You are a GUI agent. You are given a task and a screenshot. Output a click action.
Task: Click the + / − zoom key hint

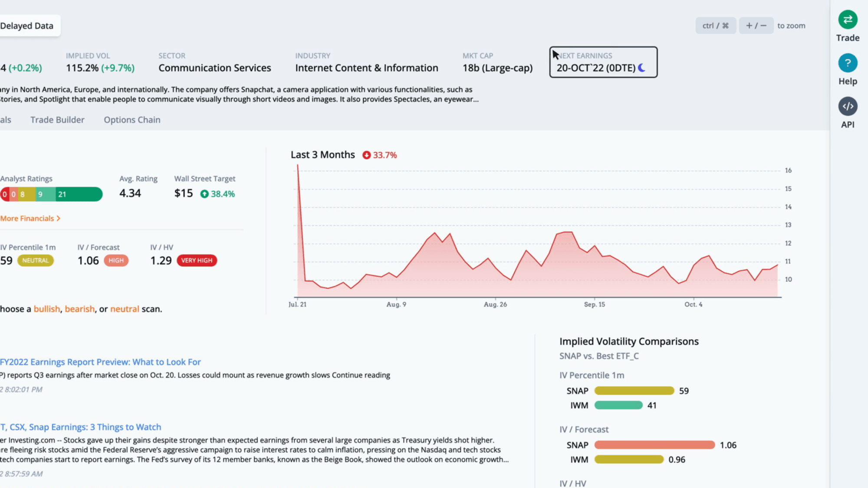coord(756,26)
